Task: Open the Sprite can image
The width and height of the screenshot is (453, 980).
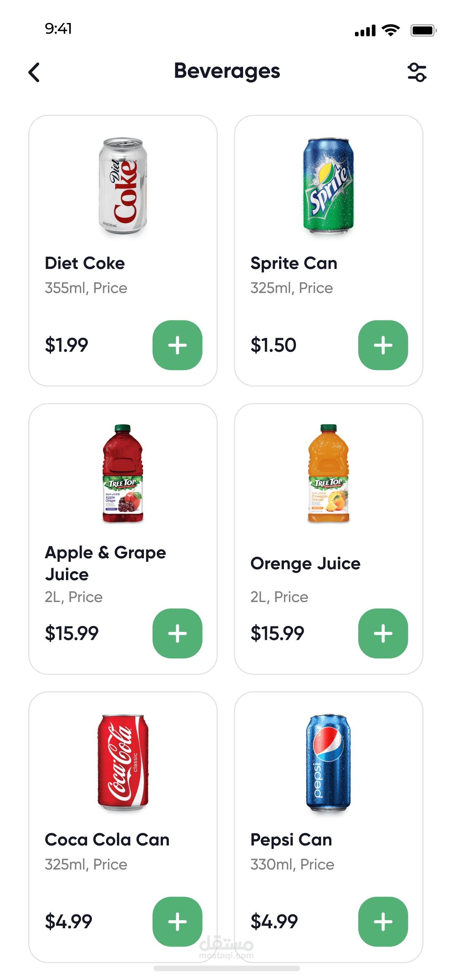Action: [x=328, y=186]
